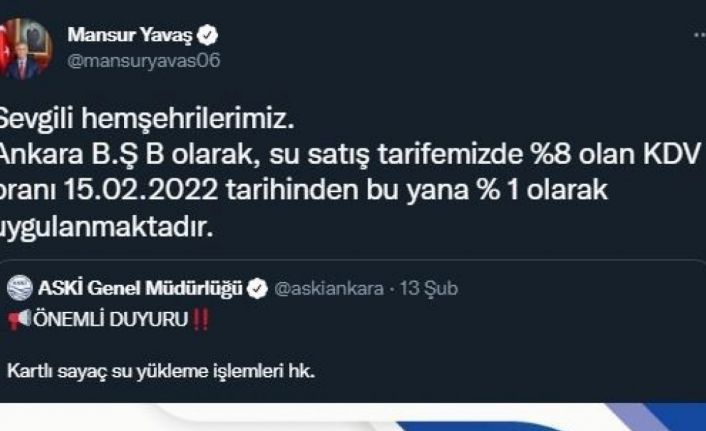This screenshot has width=706, height=431.
Task: Click the 'Sevgili hemşehrilerimiz.' opening line
Action: [x=146, y=119]
